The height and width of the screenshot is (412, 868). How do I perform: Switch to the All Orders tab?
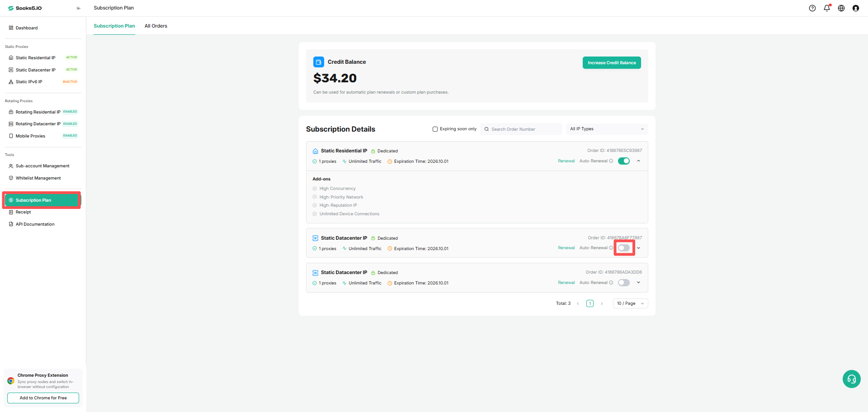click(x=156, y=26)
